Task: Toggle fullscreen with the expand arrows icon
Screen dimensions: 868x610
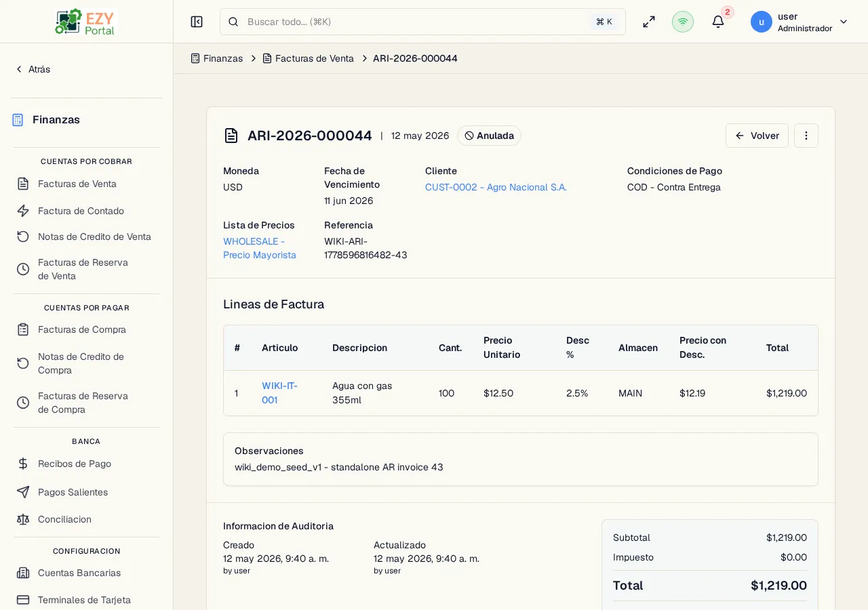Action: 649,22
